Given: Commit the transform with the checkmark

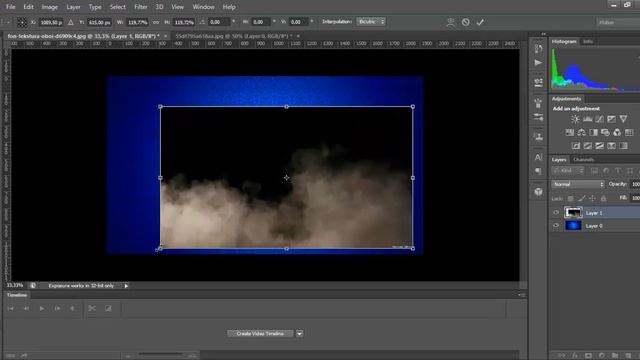Looking at the screenshot, I should tap(480, 22).
